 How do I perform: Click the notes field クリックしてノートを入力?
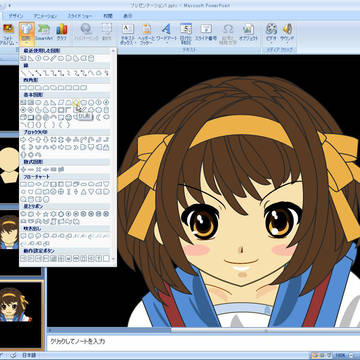pyautogui.click(x=203, y=341)
